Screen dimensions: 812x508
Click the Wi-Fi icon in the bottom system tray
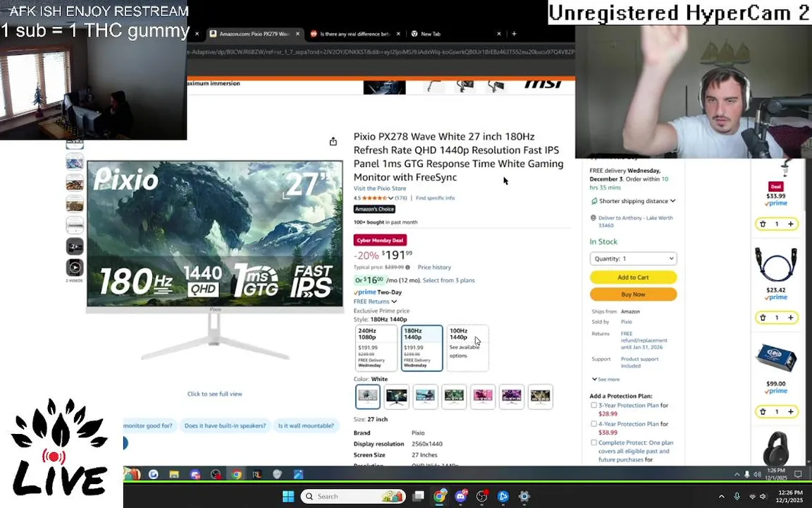[x=753, y=497]
